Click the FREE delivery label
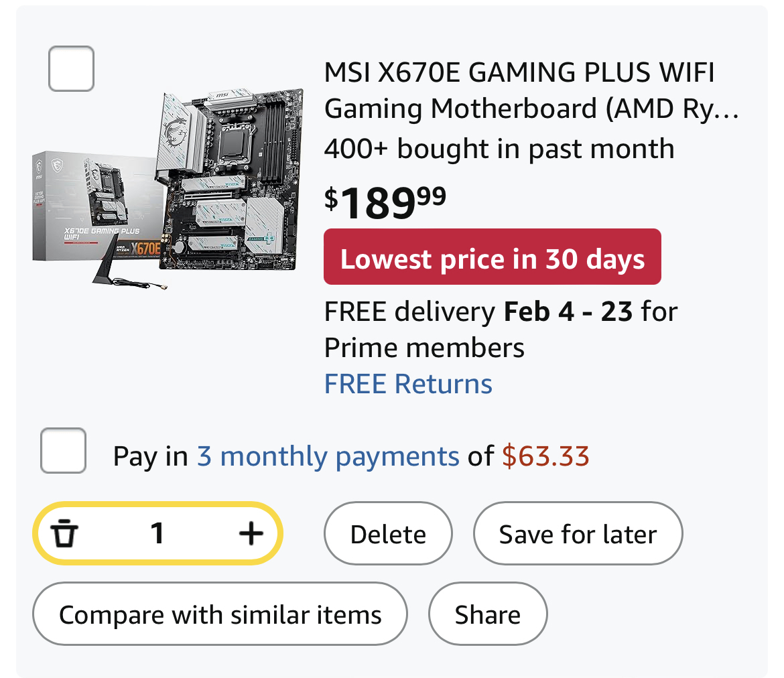784x678 pixels. click(410, 312)
